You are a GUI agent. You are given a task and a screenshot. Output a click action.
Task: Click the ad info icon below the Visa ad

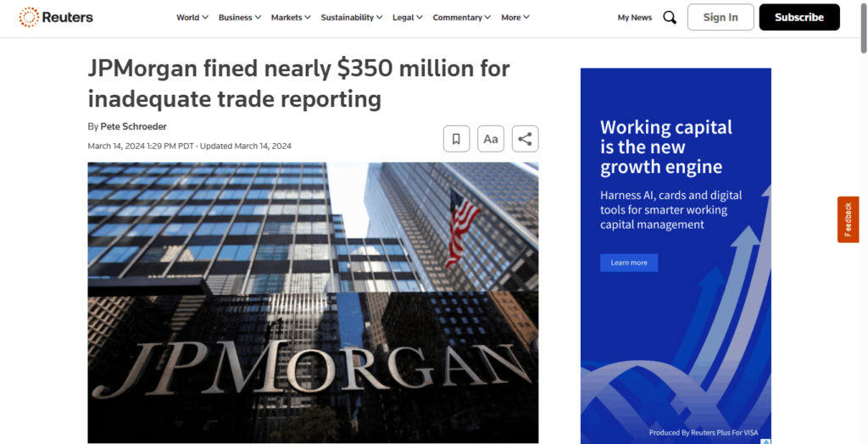point(765,441)
